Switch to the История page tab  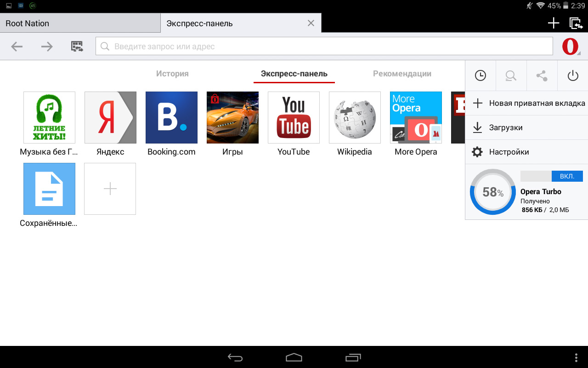(x=172, y=74)
